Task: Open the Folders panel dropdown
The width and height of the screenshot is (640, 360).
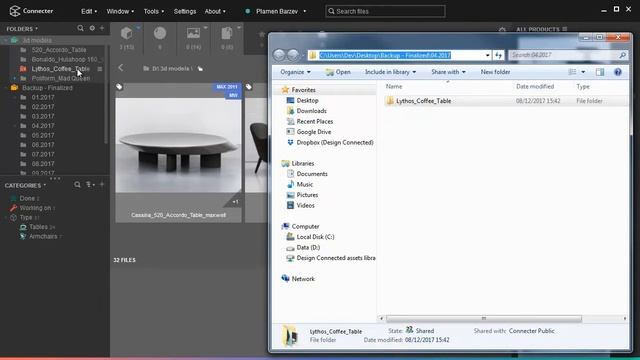Action: click(x=22, y=29)
